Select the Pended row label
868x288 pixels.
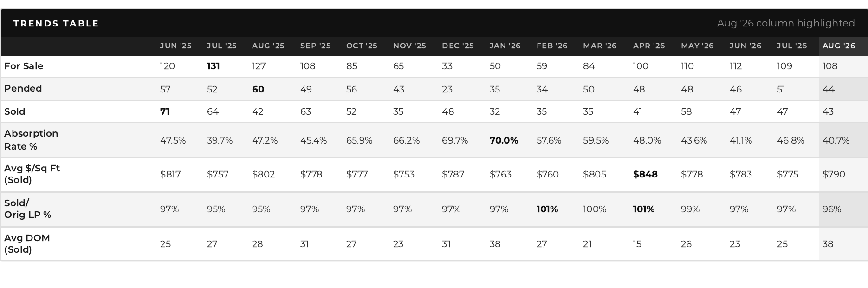click(23, 88)
